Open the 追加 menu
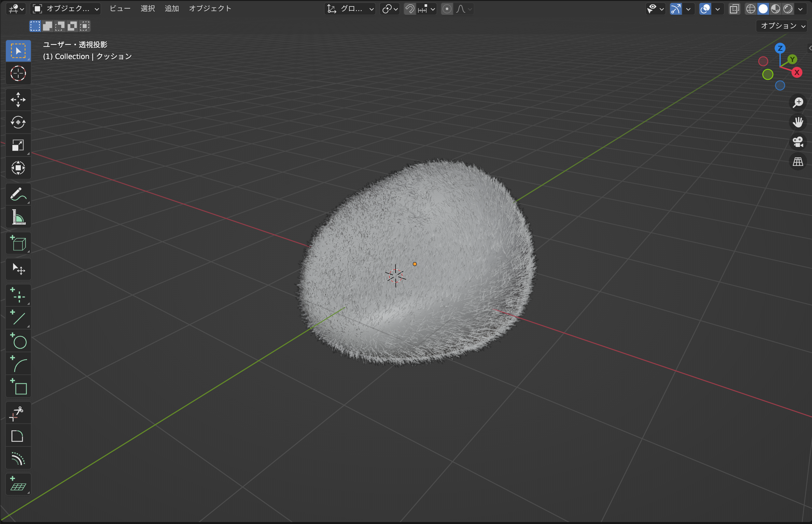The image size is (812, 524). coord(172,8)
